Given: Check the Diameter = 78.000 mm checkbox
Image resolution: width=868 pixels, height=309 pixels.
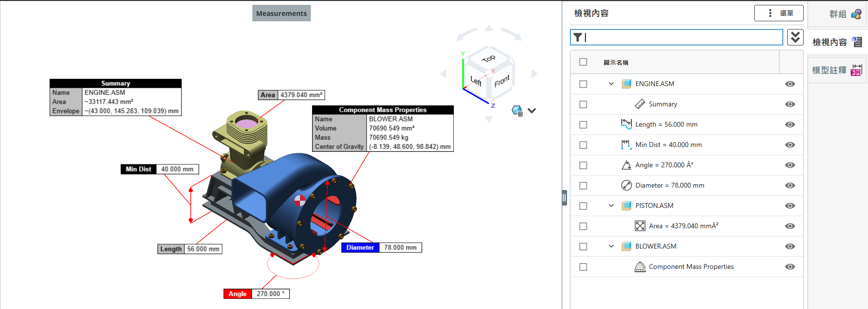Looking at the screenshot, I should [583, 185].
